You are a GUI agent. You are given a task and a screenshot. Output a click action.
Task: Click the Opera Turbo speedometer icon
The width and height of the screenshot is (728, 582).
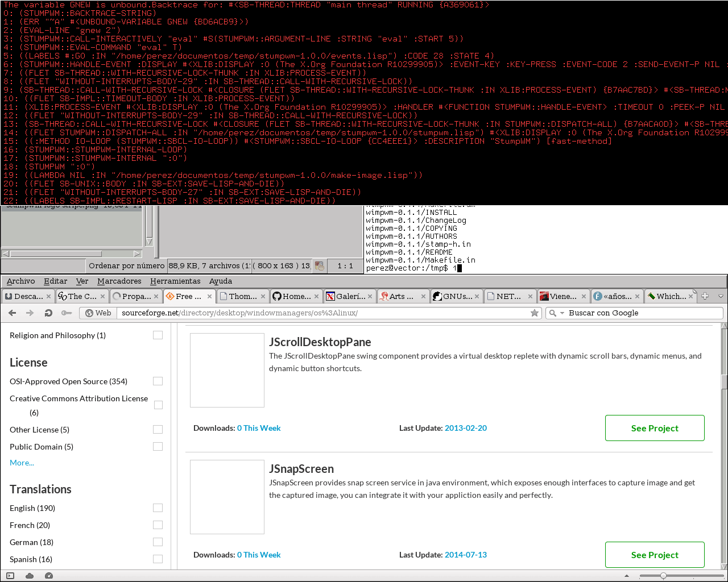pos(49,576)
